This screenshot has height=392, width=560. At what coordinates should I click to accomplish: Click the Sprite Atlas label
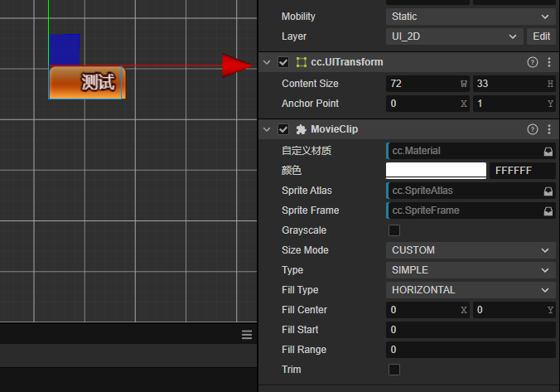click(x=307, y=191)
